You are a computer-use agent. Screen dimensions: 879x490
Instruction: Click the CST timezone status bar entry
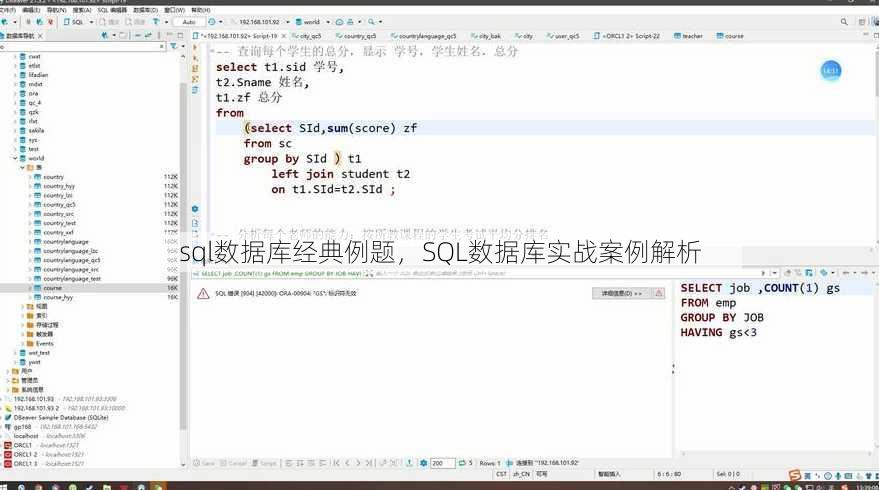click(x=501, y=474)
